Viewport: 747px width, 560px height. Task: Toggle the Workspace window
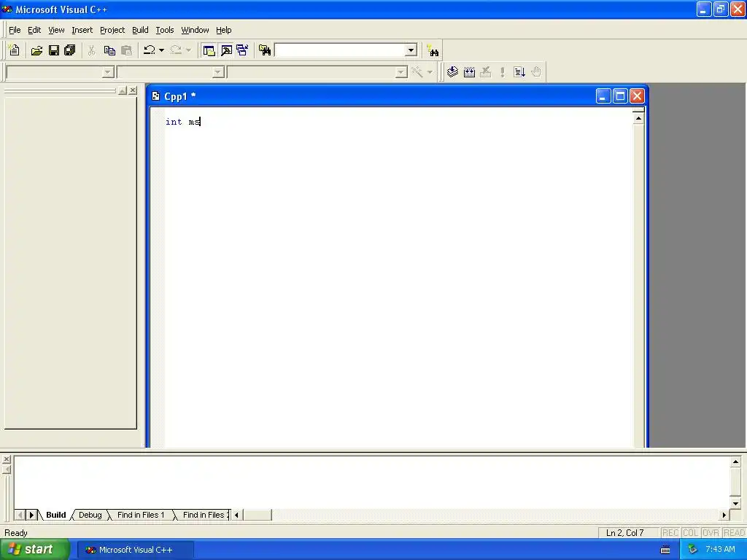(x=209, y=50)
